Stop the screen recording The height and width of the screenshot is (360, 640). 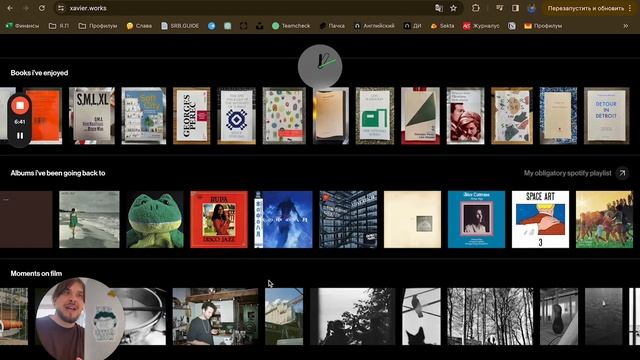pos(20,105)
